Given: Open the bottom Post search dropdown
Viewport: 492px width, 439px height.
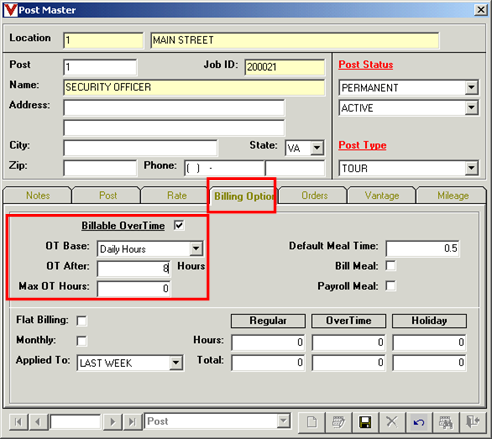Looking at the screenshot, I should point(283,421).
